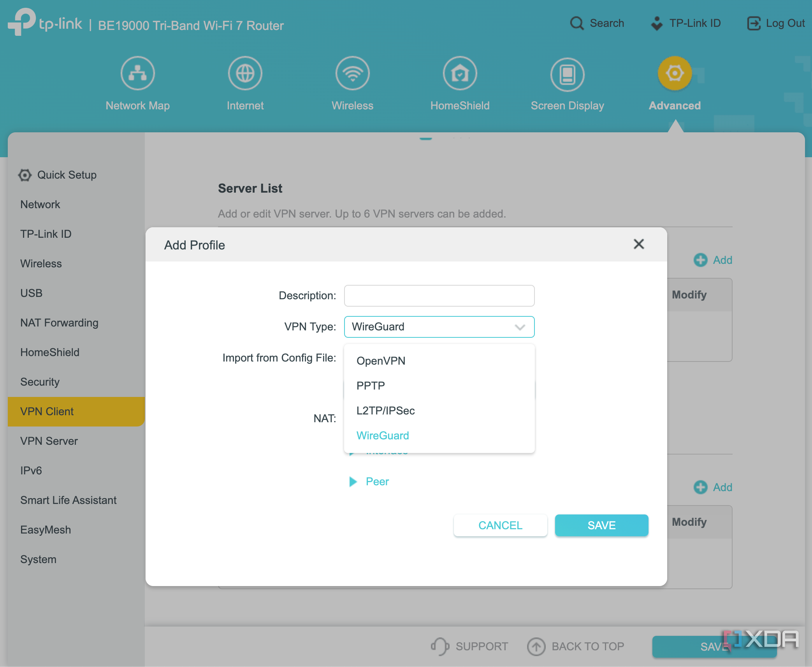
Task: Click the Log Out button
Action: click(x=776, y=23)
